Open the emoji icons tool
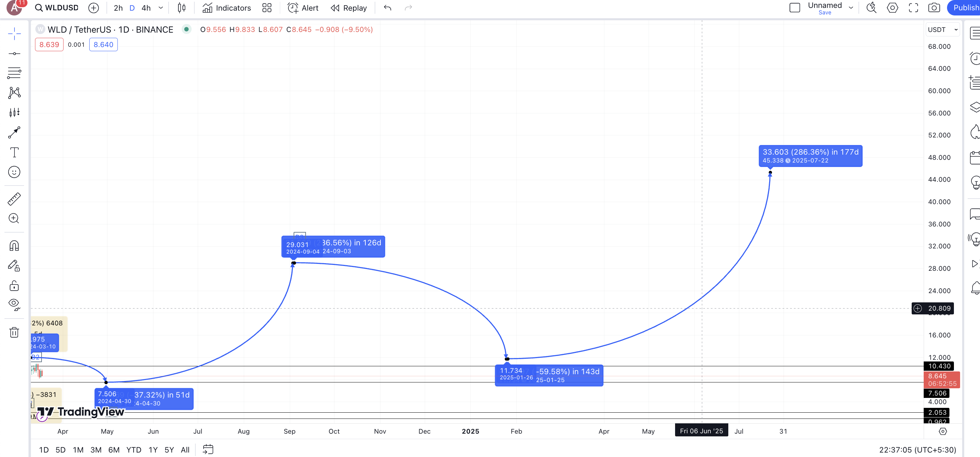 (14, 172)
